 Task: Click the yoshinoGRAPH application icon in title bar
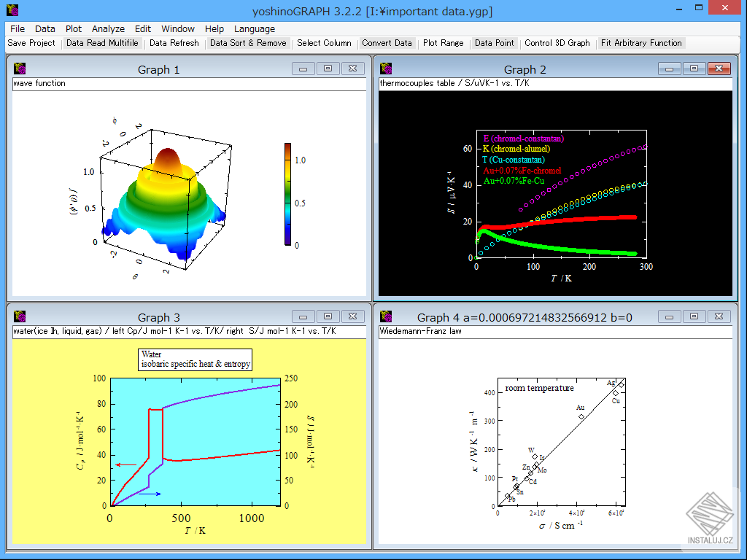pyautogui.click(x=12, y=10)
